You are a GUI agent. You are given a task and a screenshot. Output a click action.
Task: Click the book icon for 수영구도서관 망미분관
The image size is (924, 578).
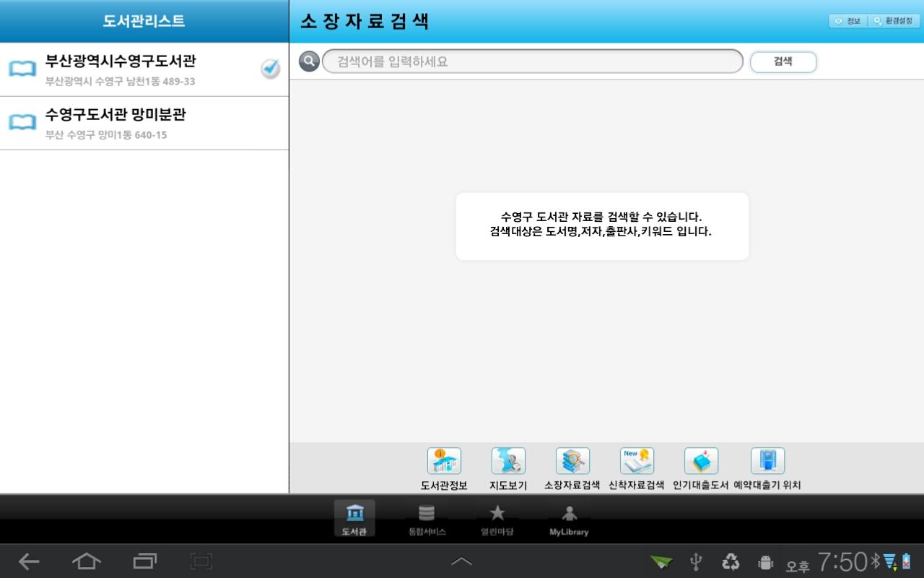[22, 122]
